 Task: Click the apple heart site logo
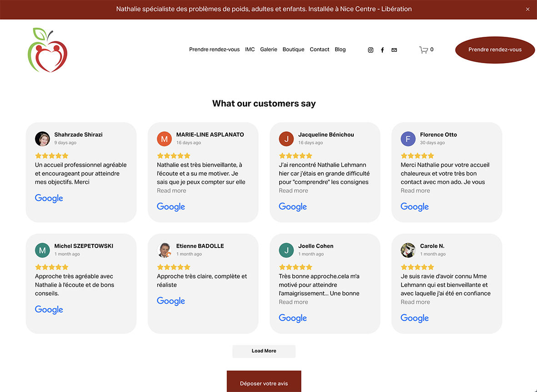[x=48, y=50]
